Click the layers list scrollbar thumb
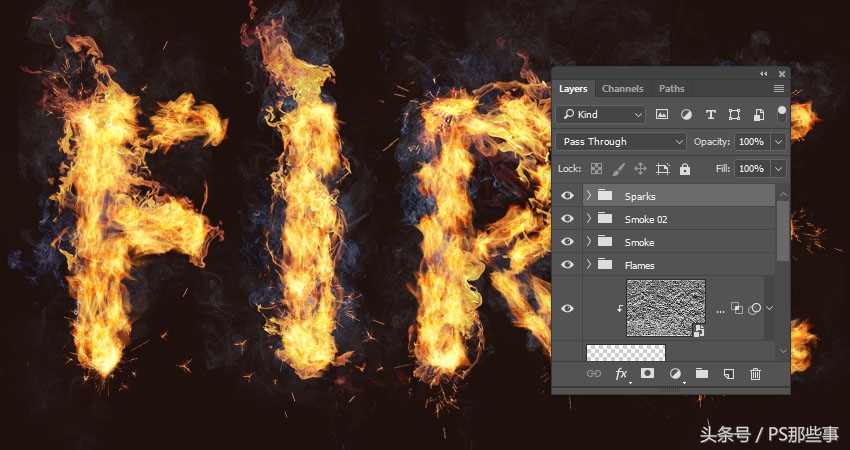Viewport: 850px width, 450px height. 783,230
